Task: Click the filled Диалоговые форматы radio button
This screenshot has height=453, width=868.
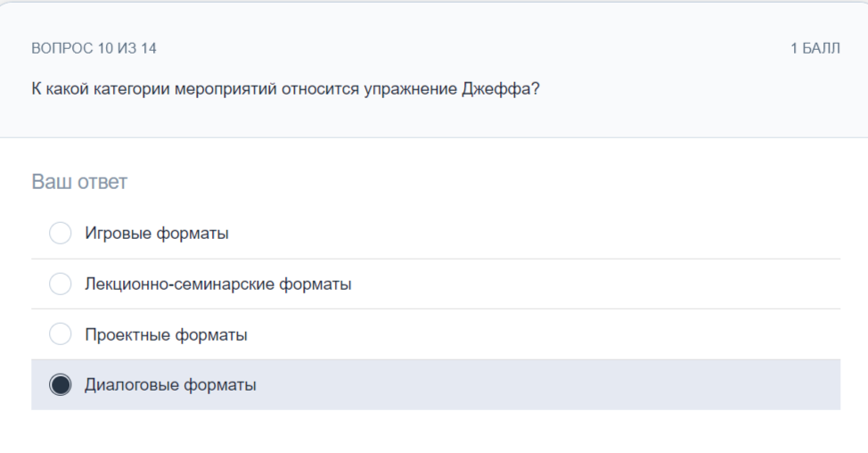Action: [61, 385]
